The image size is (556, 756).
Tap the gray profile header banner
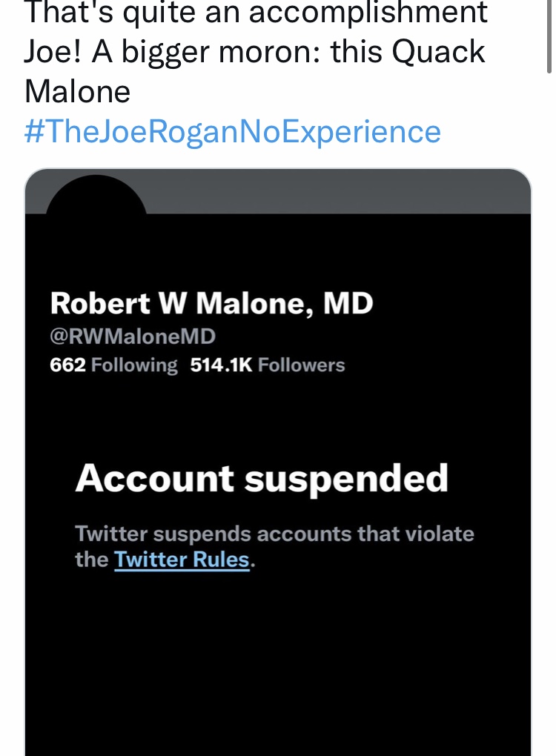coord(337,191)
